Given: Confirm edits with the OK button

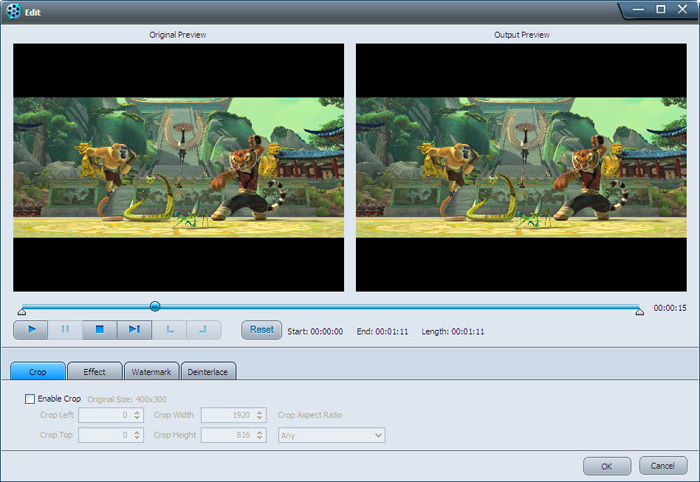Looking at the screenshot, I should pos(607,466).
